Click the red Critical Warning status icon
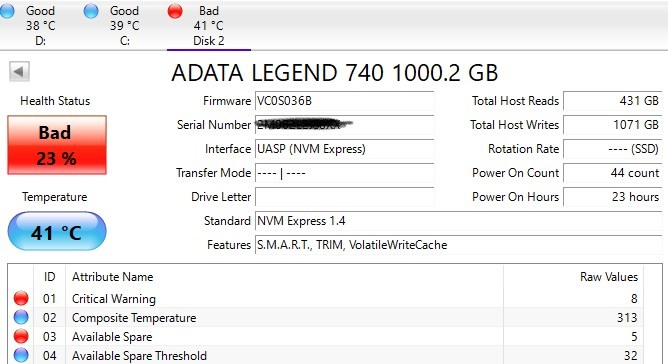This screenshot has width=668, height=364. (x=21, y=298)
